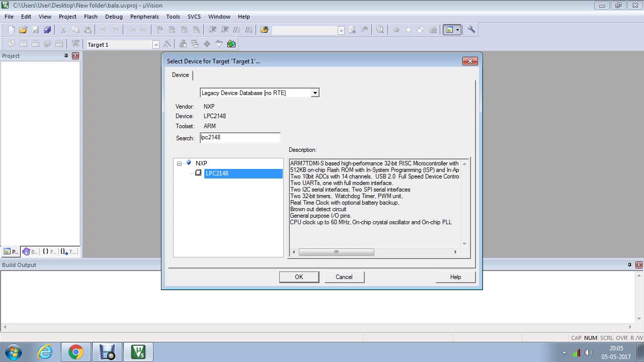Click the Description scroll right arrow
Viewport: 644px width, 362px height.
tap(455, 252)
